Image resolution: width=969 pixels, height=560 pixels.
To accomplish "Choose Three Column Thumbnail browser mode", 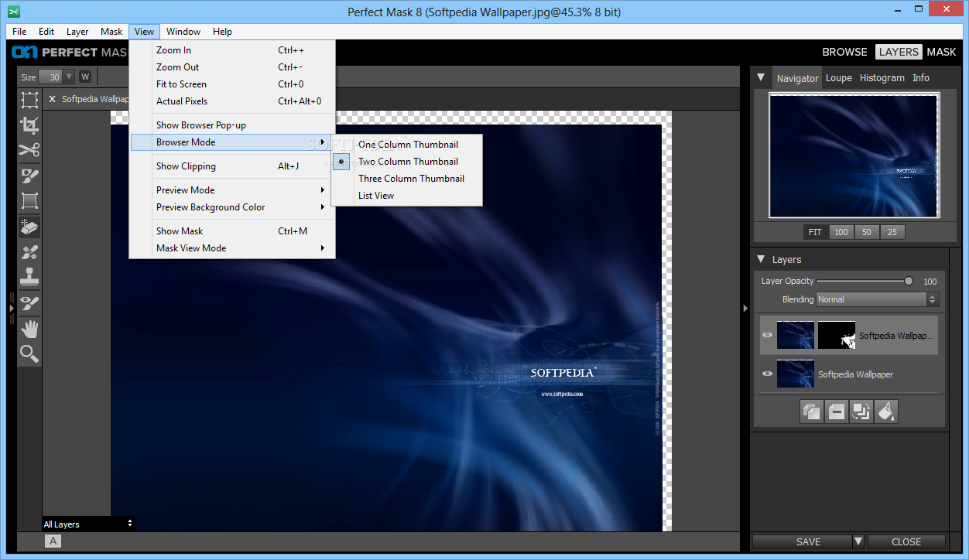I will click(407, 179).
